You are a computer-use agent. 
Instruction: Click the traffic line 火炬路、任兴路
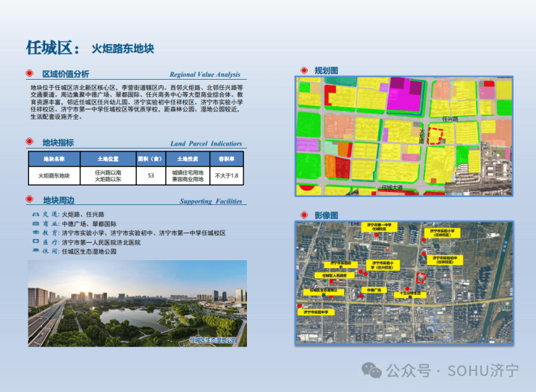[83, 214]
